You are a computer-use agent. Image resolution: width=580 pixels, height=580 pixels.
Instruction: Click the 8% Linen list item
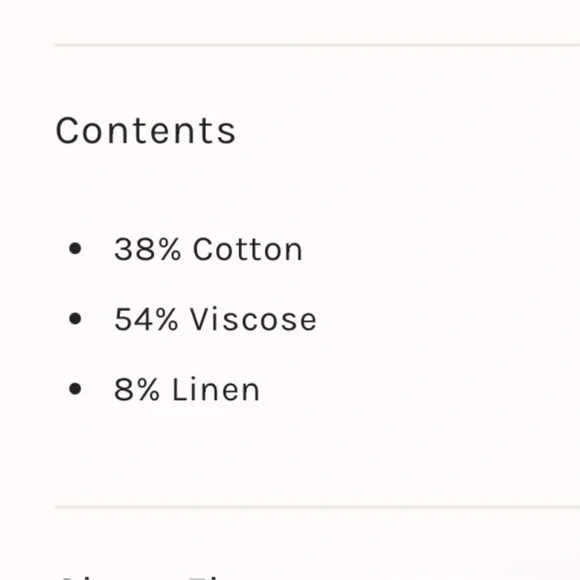pos(187,389)
